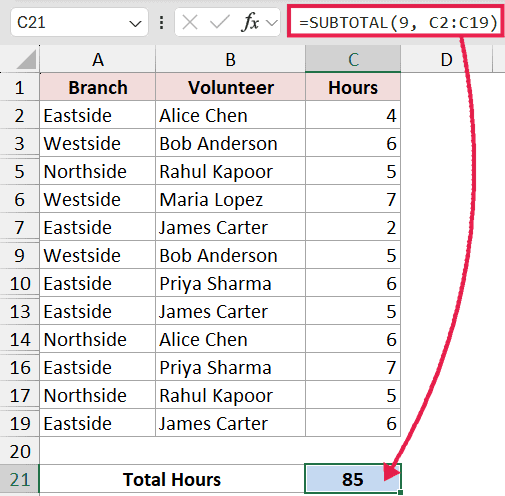Select James Carter cell in row 19
This screenshot has width=505, height=496.
pos(230,424)
